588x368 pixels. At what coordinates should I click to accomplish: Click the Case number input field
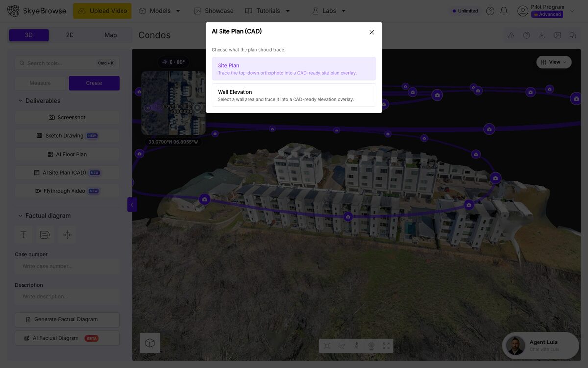[67, 266]
